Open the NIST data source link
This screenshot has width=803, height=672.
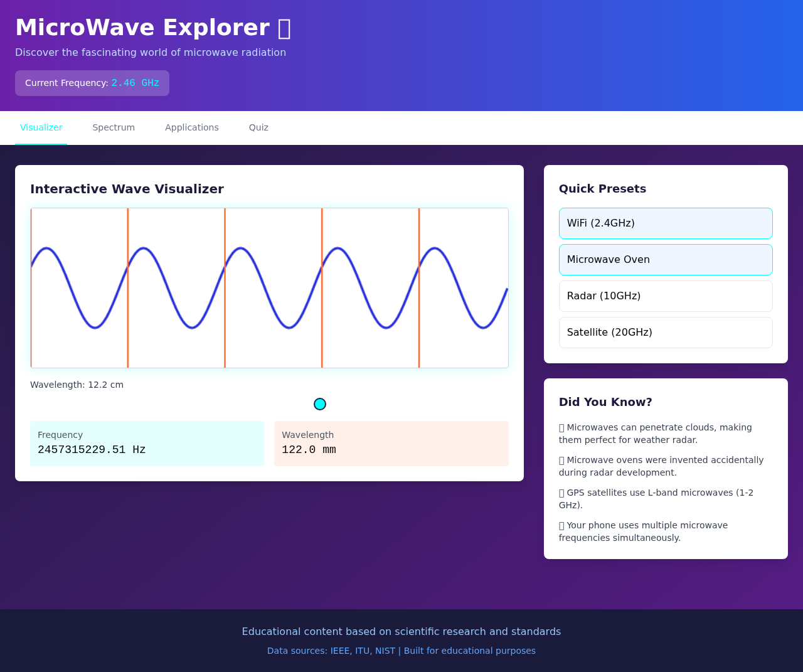tap(385, 651)
